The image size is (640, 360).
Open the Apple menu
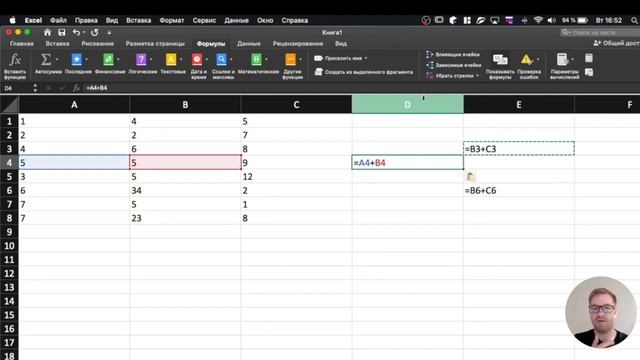(x=13, y=20)
